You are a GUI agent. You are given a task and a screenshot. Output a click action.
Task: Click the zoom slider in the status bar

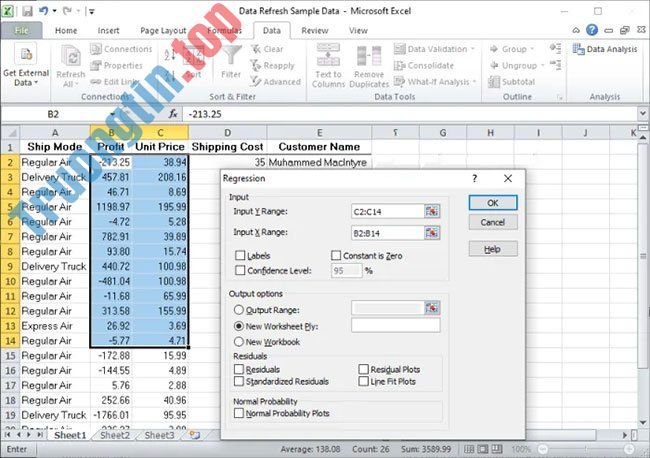(586, 449)
